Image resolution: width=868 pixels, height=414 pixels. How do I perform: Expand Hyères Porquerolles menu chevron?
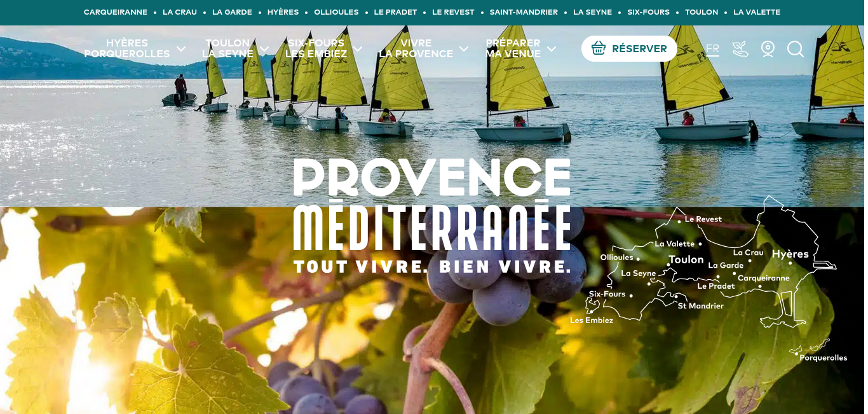(x=181, y=49)
